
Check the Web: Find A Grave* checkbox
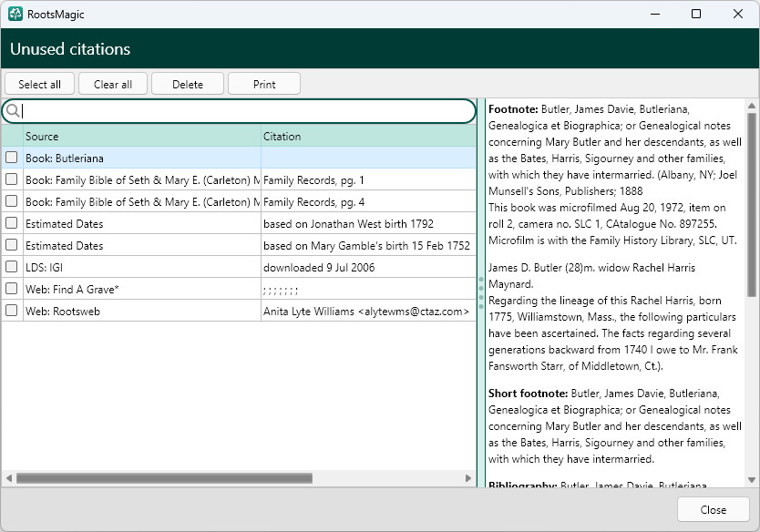tap(12, 288)
